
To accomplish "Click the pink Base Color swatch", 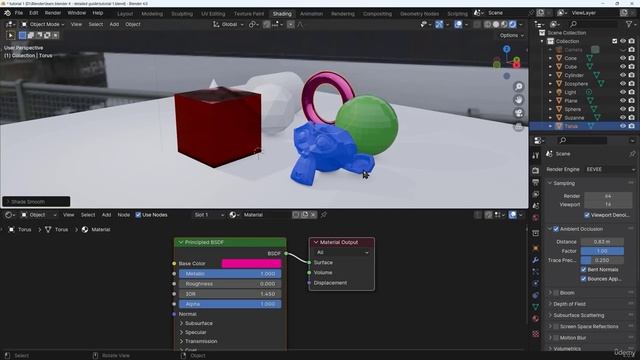I will coord(251,264).
